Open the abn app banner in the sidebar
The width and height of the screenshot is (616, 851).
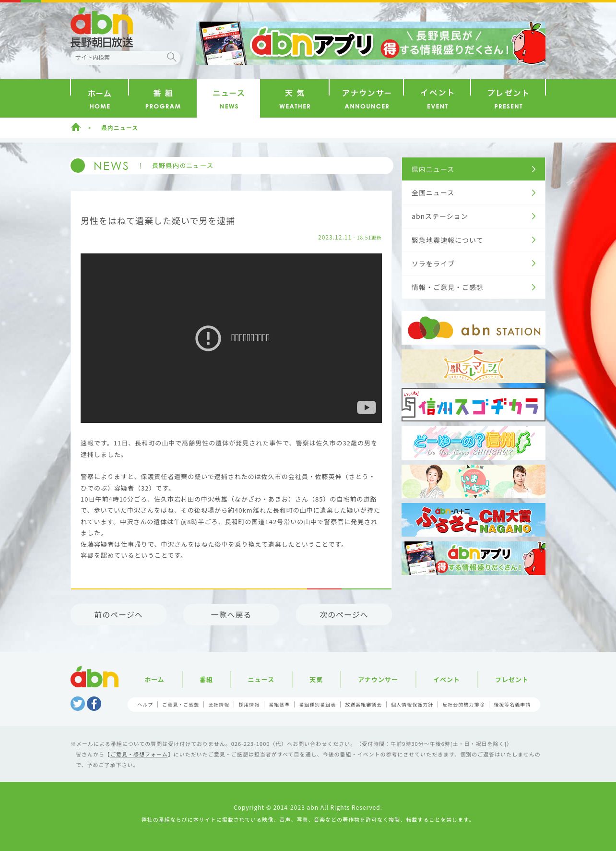point(474,558)
